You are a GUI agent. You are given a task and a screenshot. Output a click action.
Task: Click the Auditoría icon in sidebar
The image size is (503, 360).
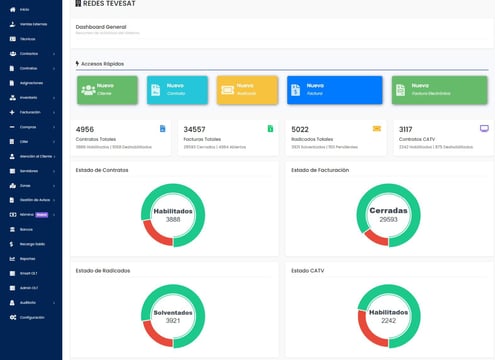click(12, 303)
